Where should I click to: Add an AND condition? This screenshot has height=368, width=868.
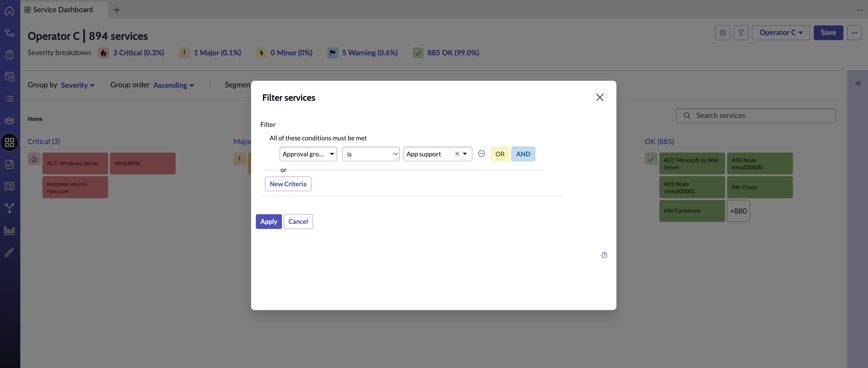tap(523, 154)
